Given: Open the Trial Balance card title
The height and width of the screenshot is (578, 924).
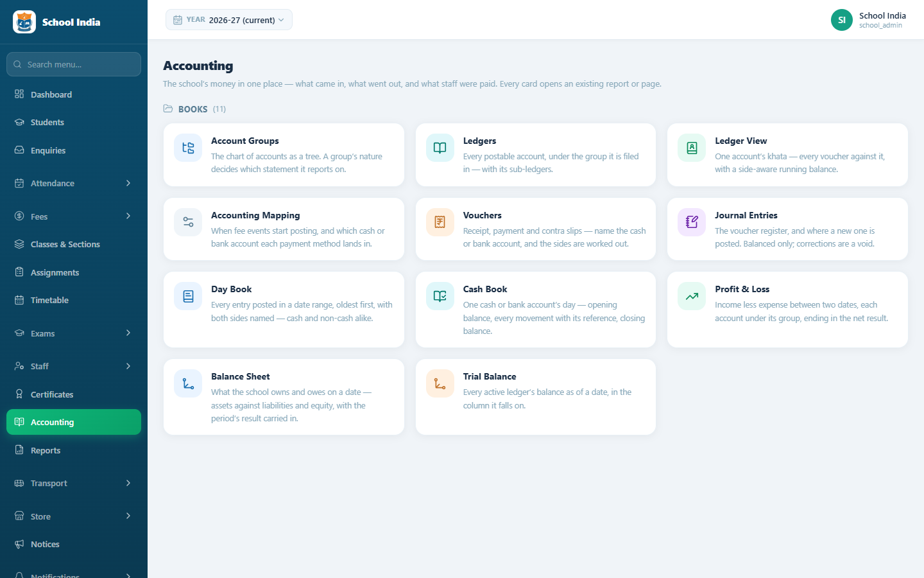Looking at the screenshot, I should 490,376.
